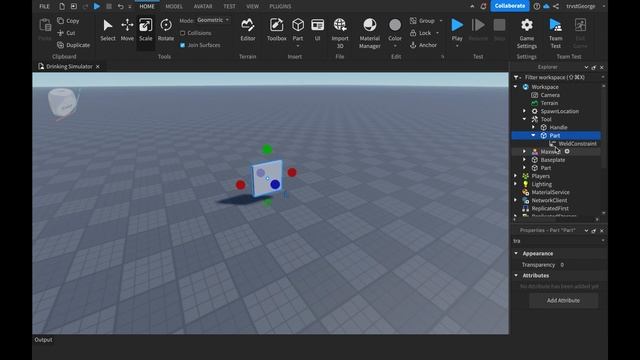The width and height of the screenshot is (640, 360).
Task: Click the view orientation cube
Action: [62, 103]
